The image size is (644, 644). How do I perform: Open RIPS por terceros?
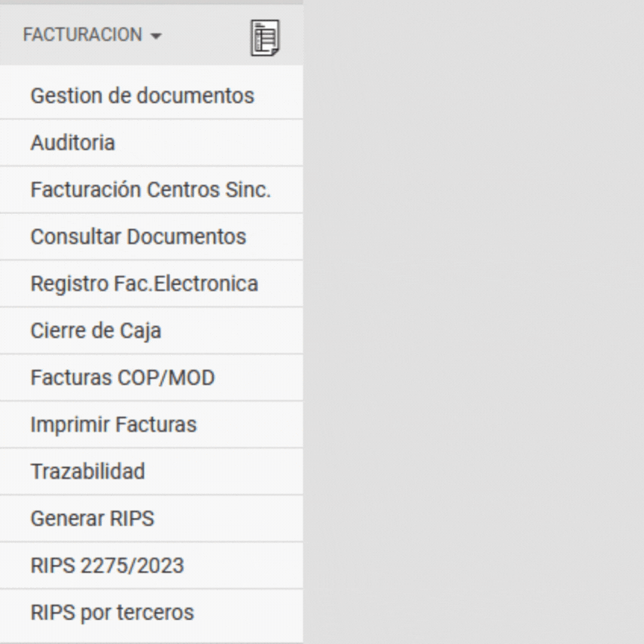pyautogui.click(x=112, y=612)
